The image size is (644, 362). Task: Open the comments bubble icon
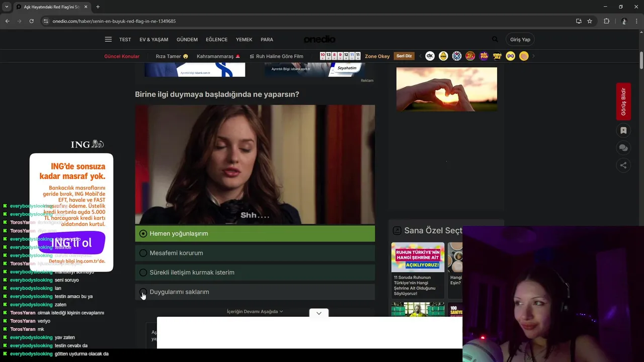coord(623,148)
